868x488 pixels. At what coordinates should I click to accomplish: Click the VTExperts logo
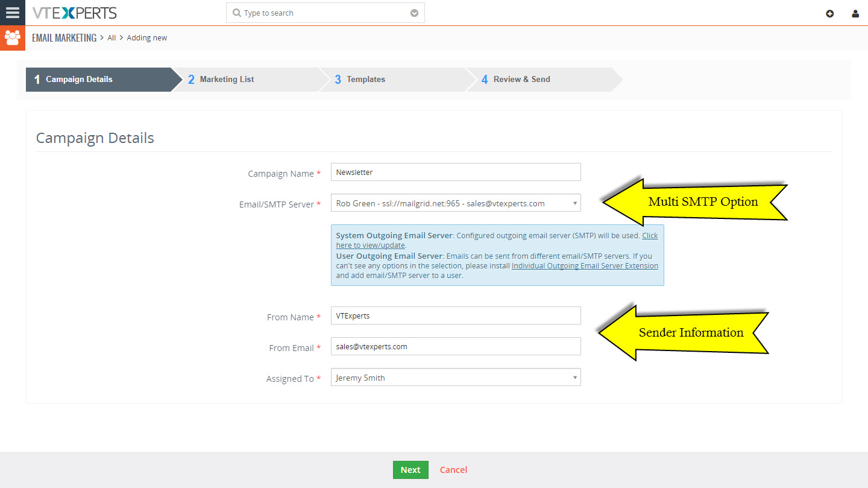(75, 13)
